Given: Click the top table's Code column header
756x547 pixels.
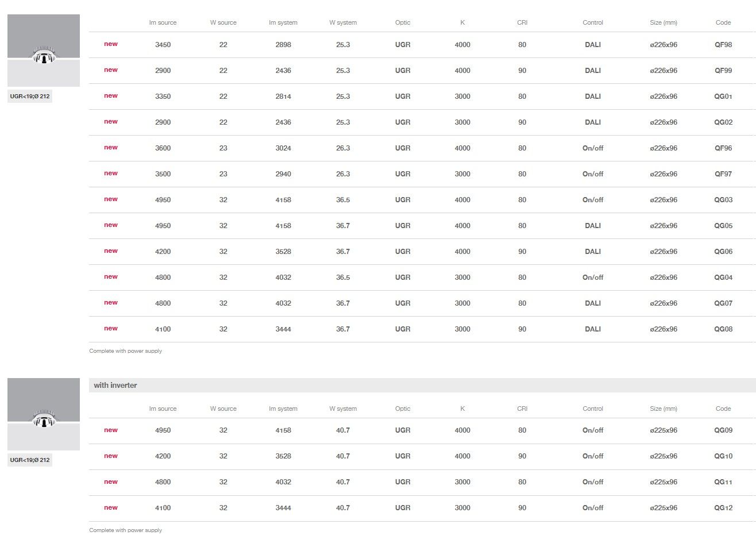Looking at the screenshot, I should (x=723, y=23).
